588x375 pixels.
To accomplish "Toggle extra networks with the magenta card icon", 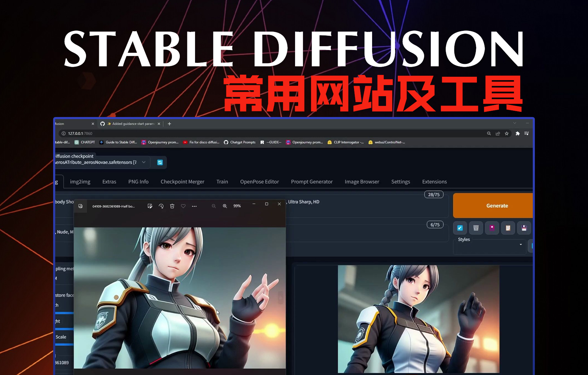I will 492,228.
